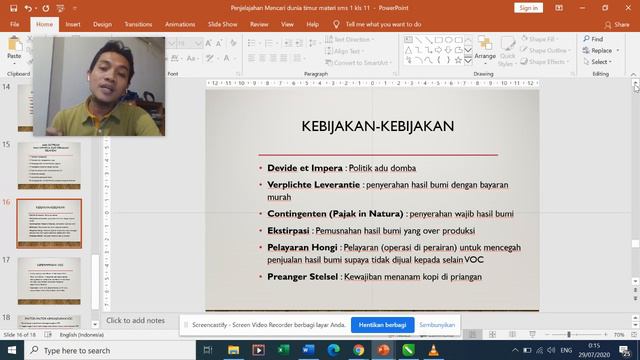Click the Windows search box

110,350
